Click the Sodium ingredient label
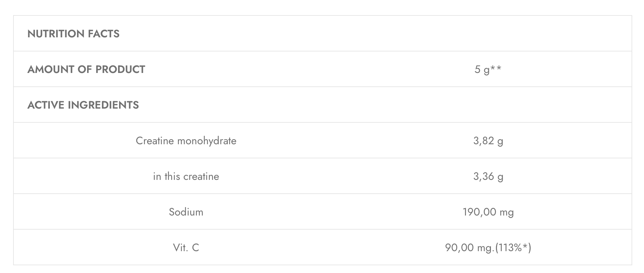Image resolution: width=644 pixels, height=273 pixels. point(186,212)
